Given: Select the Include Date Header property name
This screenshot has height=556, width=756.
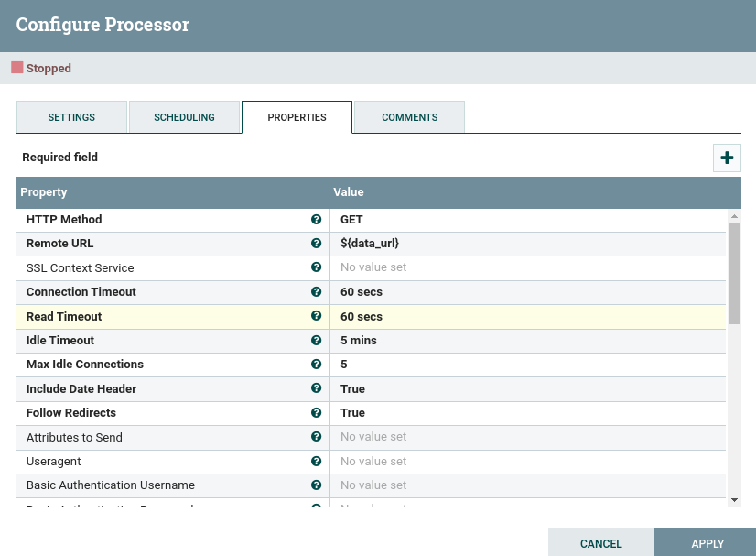Looking at the screenshot, I should [81, 389].
